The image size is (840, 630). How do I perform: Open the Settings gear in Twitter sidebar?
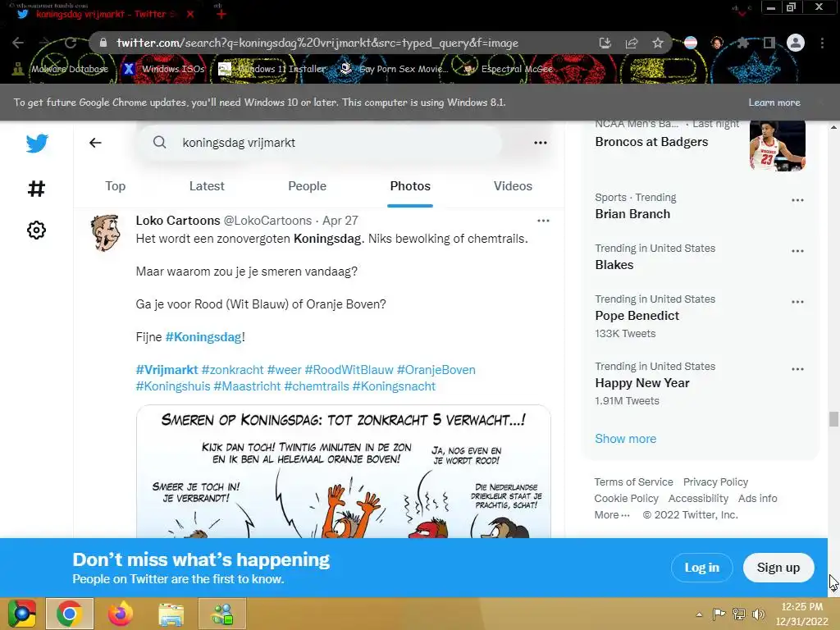tap(36, 231)
